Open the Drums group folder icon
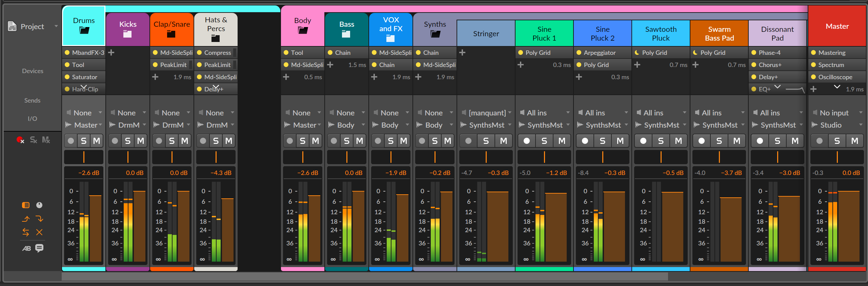Viewport: 868px width, 286px height. (x=84, y=30)
